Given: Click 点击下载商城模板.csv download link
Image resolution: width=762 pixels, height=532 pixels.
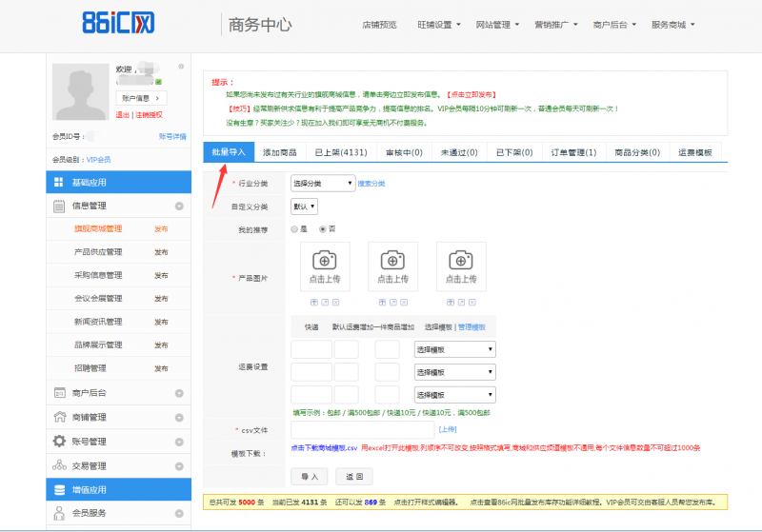Looking at the screenshot, I should pyautogui.click(x=324, y=447).
